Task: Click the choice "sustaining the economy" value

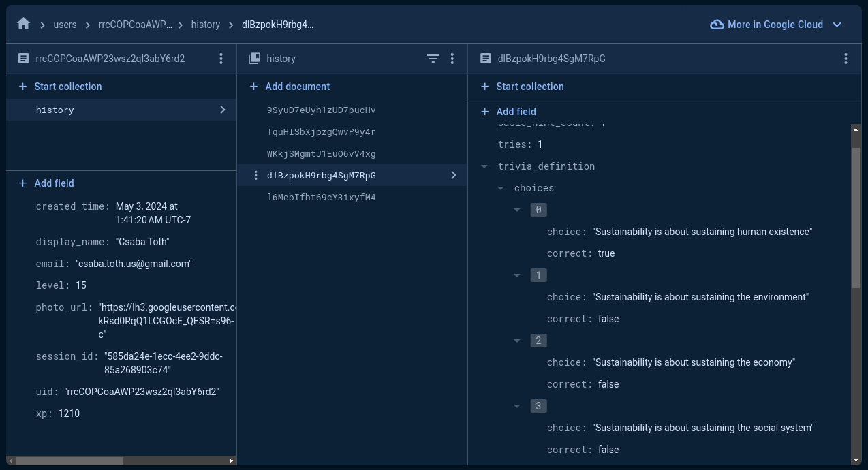Action: click(694, 362)
